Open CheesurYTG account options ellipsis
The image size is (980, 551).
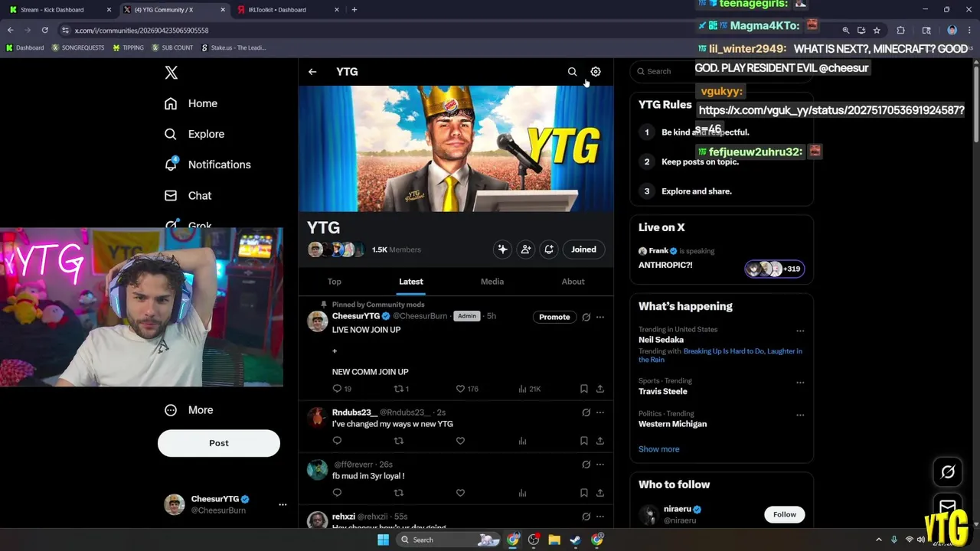pos(283,505)
